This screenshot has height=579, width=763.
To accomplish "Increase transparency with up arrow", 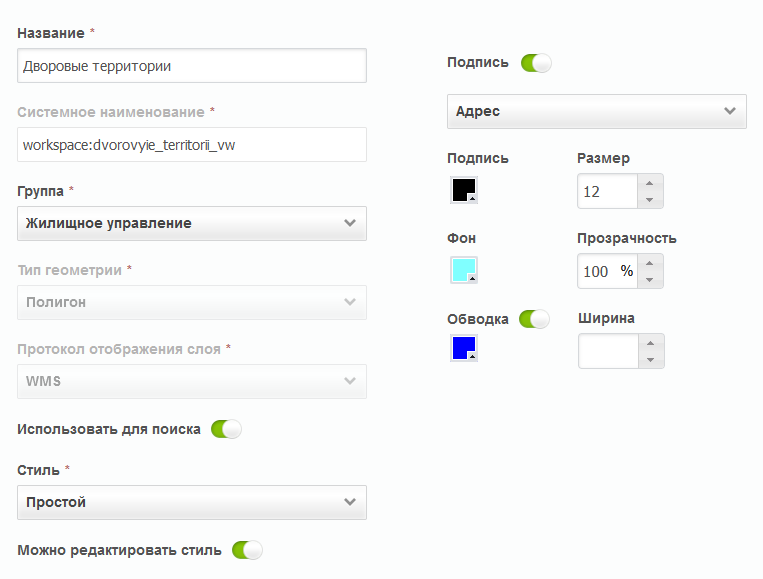I will tap(650, 263).
